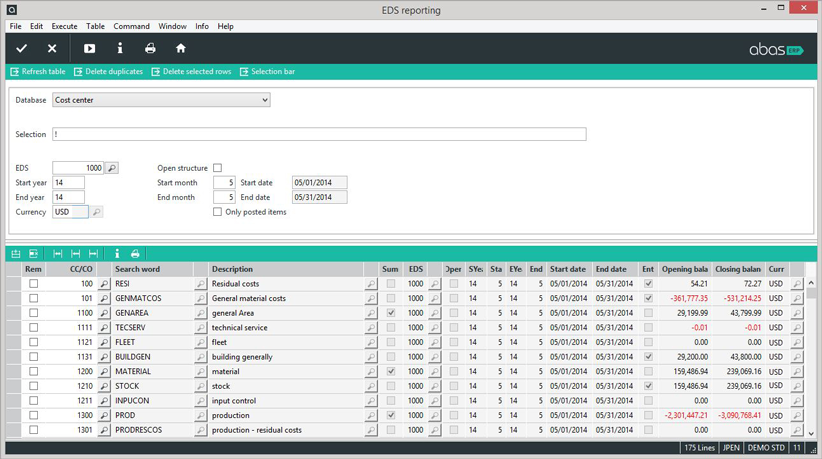This screenshot has width=822, height=459.
Task: Click the Currency USD field
Action: (70, 212)
